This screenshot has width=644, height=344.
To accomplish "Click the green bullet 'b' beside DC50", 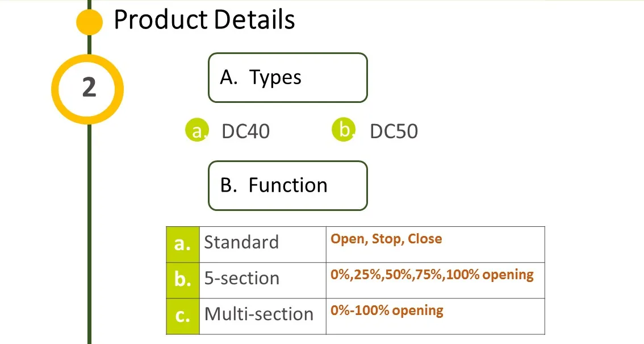I will (x=343, y=130).
